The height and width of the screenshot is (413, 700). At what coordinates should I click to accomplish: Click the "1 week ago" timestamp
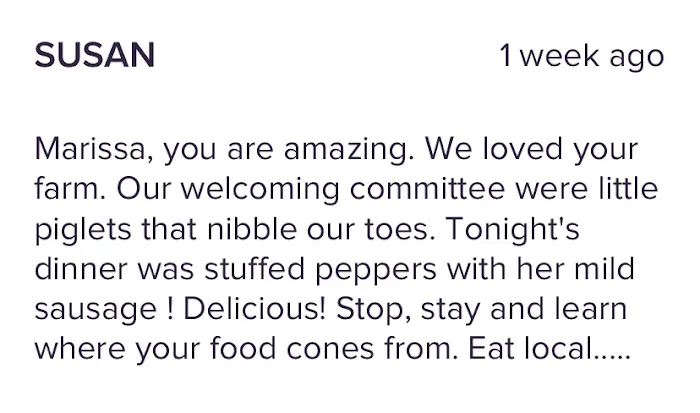pyautogui.click(x=581, y=56)
